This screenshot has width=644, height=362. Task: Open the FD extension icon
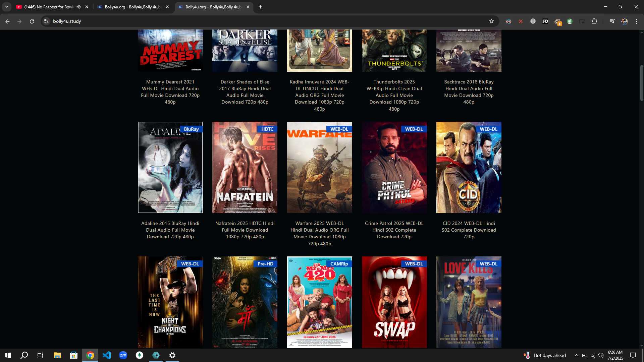(545, 21)
